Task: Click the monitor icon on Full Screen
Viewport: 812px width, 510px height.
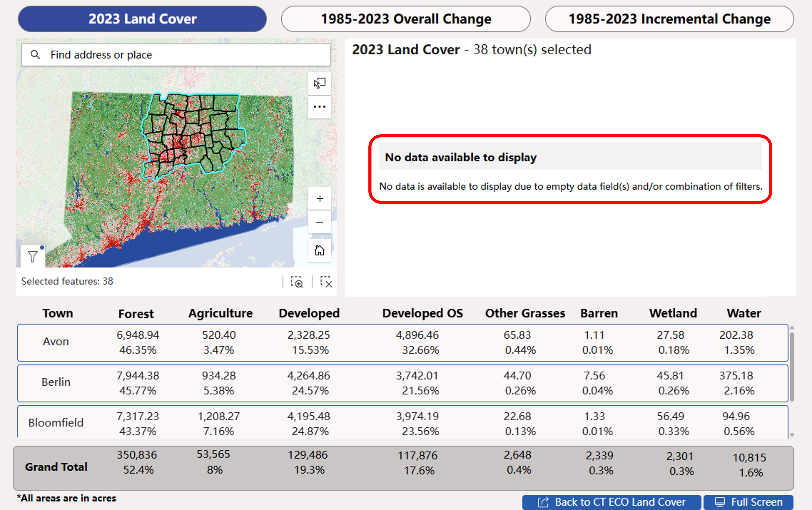Action: [x=720, y=502]
